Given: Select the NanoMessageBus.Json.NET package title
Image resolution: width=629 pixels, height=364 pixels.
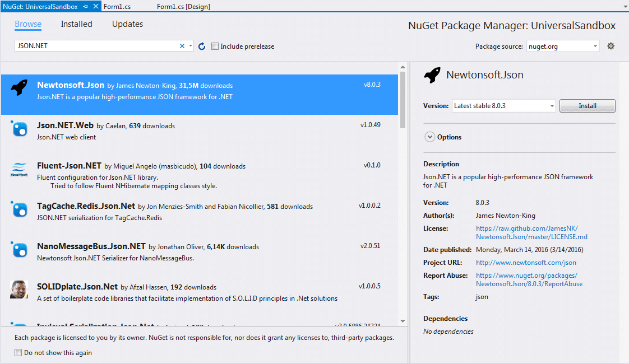Looking at the screenshot, I should click(x=91, y=246).
